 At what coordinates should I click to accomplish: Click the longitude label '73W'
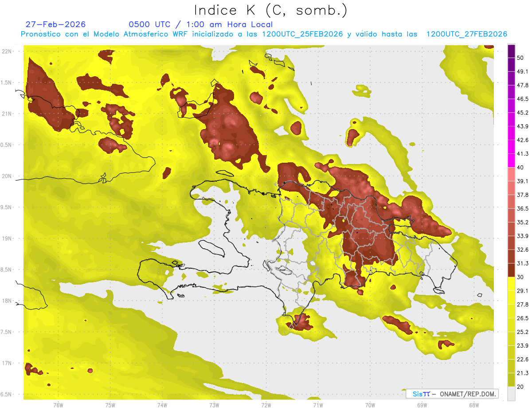(214, 405)
